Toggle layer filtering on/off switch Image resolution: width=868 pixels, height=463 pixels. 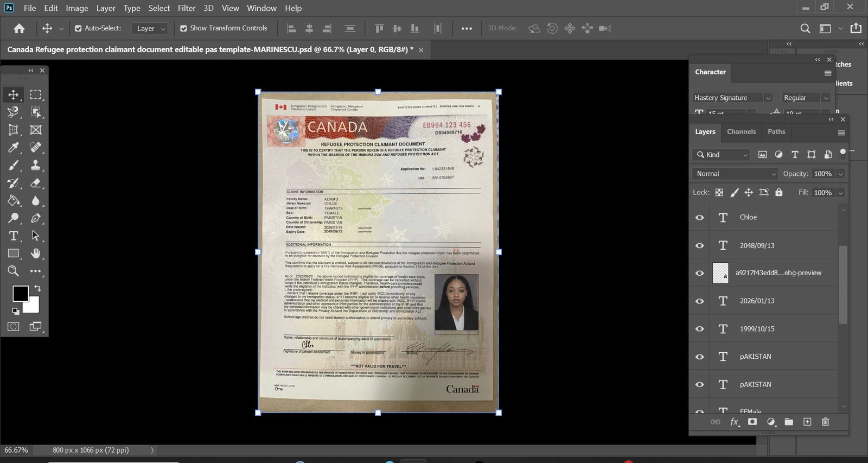point(843,154)
